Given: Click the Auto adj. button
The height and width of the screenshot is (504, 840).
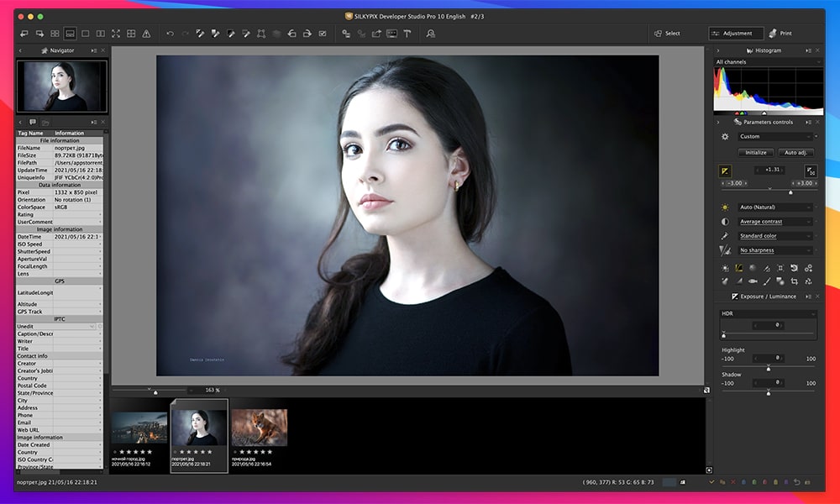Looking at the screenshot, I should [795, 153].
